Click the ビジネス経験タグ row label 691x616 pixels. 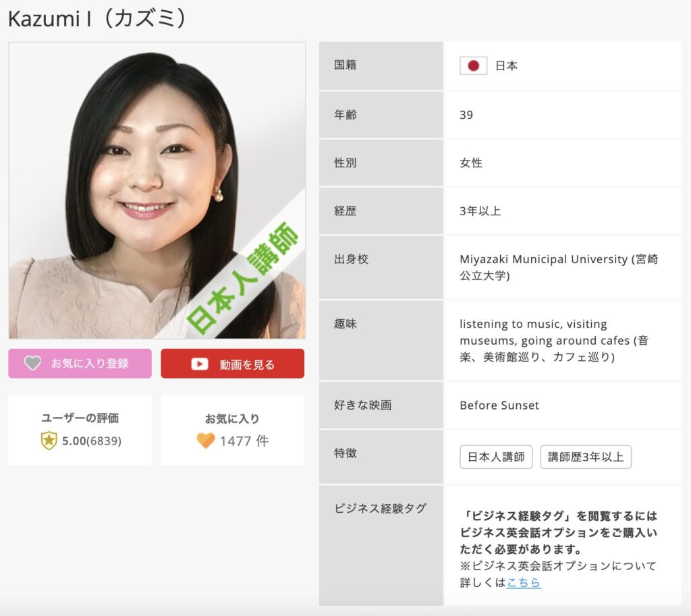pyautogui.click(x=380, y=508)
